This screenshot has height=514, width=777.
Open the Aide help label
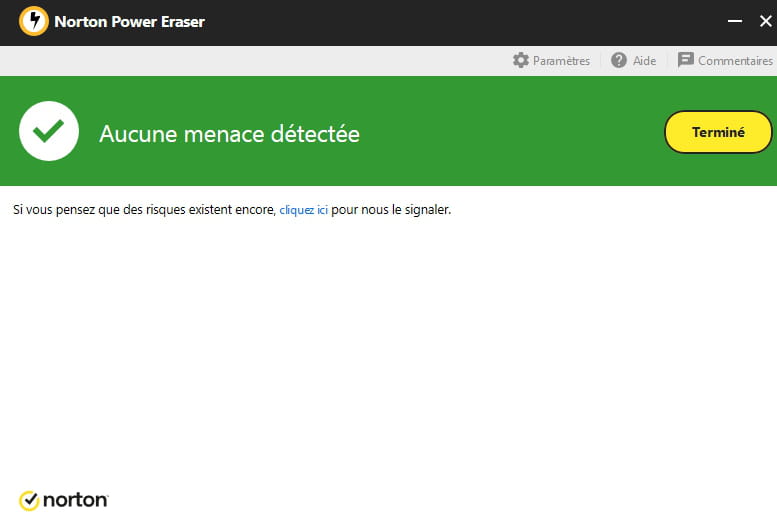click(644, 60)
